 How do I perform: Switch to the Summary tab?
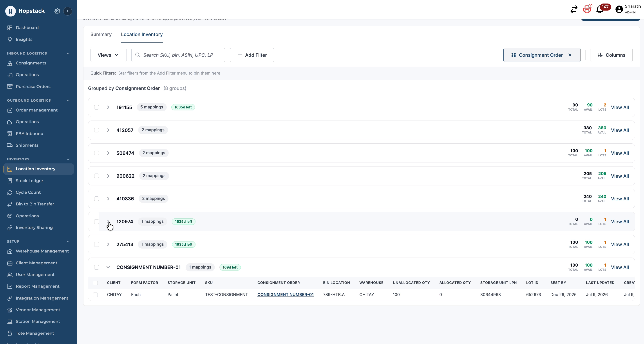(101, 35)
